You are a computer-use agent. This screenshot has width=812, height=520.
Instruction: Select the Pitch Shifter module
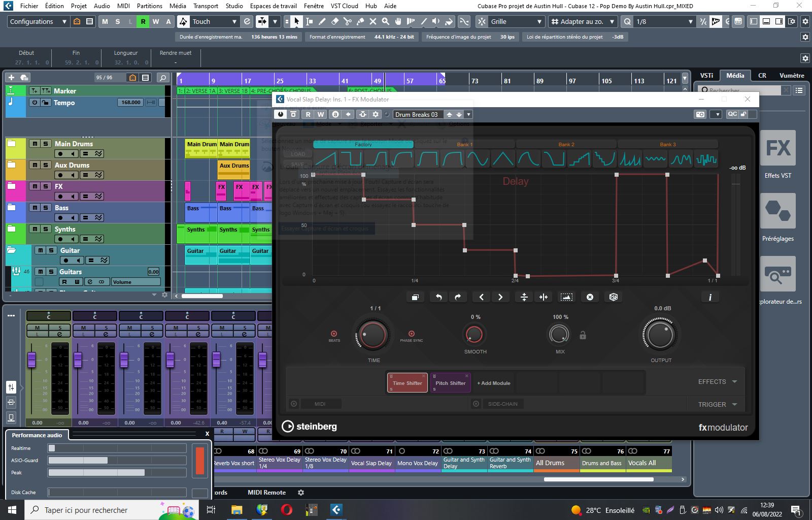click(450, 383)
